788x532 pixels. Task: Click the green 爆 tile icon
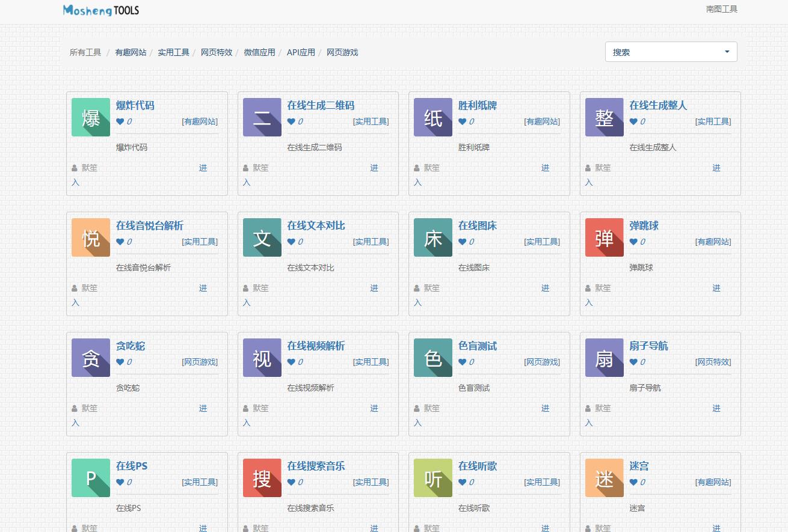tap(91, 117)
